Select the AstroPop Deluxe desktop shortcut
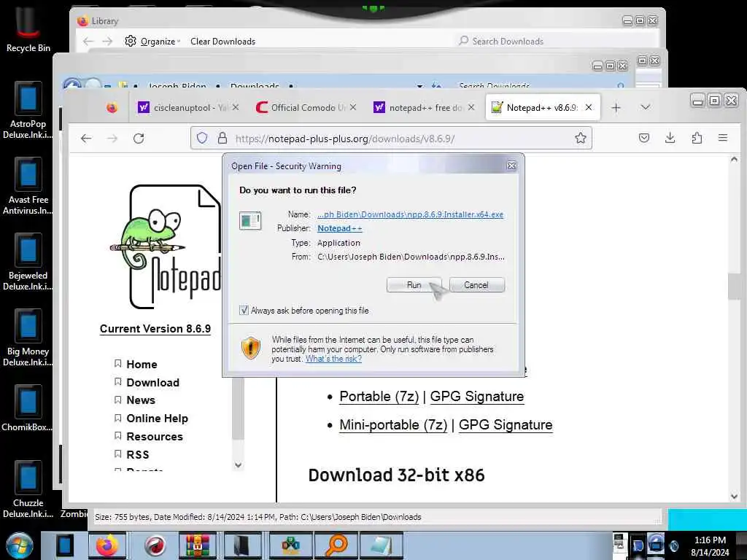Viewport: 747px width, 560px height. click(28, 111)
